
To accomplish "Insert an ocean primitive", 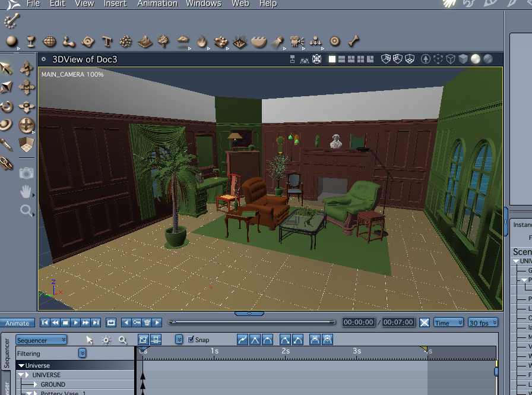I will tap(259, 42).
